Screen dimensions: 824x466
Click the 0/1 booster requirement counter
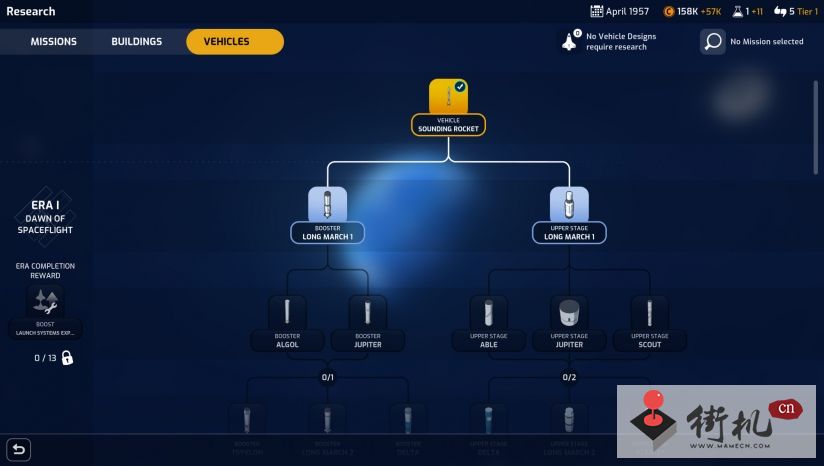[x=327, y=377]
